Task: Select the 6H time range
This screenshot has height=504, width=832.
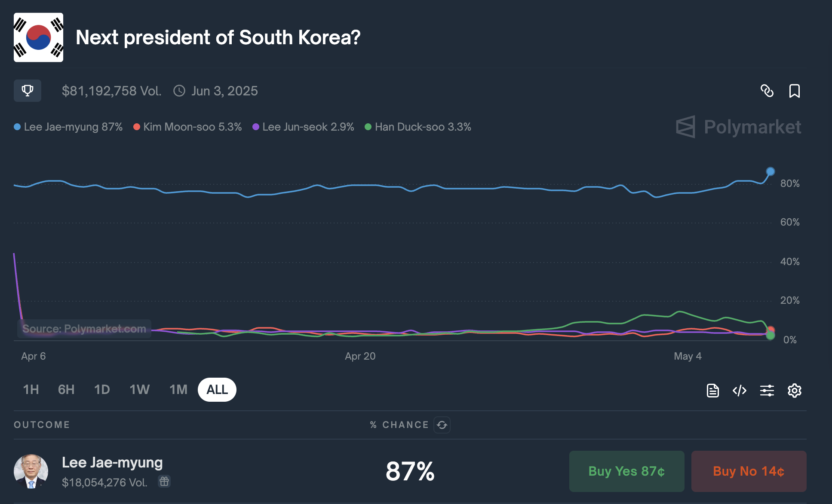Action: click(66, 390)
